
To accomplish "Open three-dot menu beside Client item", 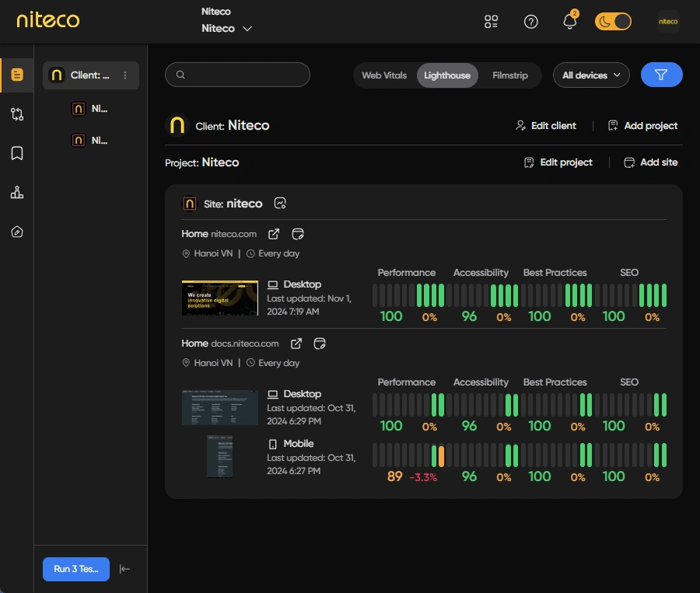I will [125, 75].
